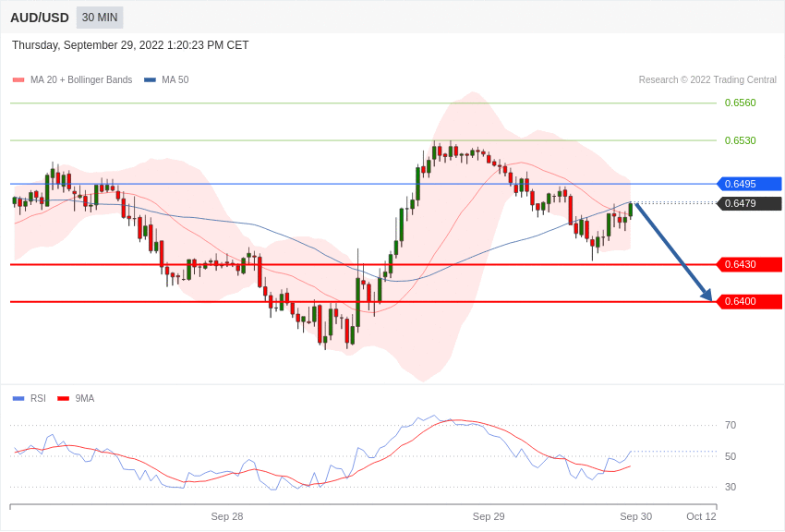Click the RSI legend swatch
The height and width of the screenshot is (532, 785).
click(18, 398)
